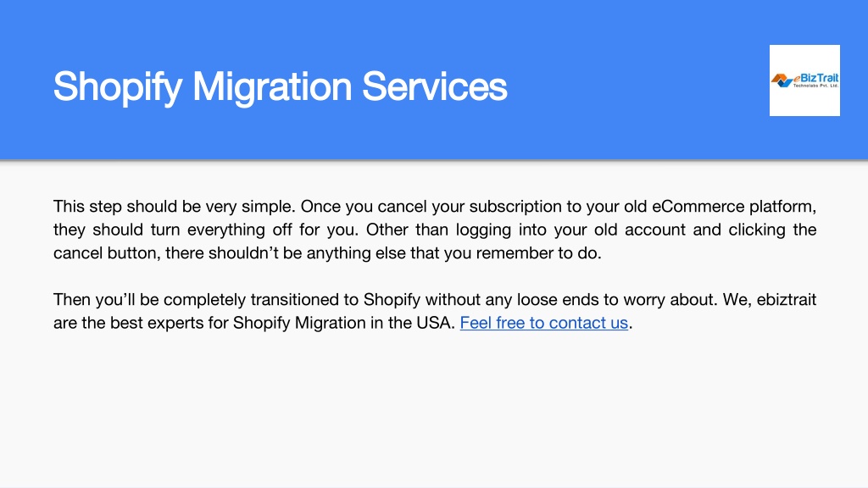Click the word "eCommerce" in the first paragraph
Image resolution: width=868 pixels, height=488 pixels.
698,207
